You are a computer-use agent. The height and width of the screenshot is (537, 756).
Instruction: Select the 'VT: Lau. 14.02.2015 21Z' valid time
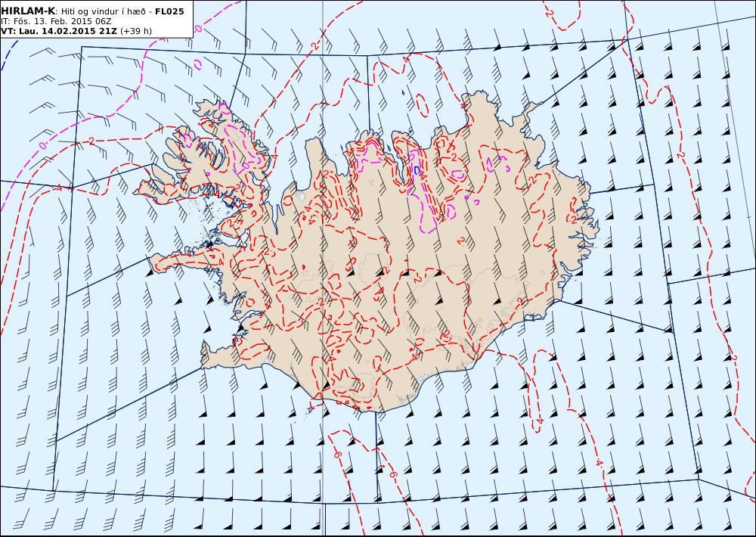coord(59,31)
